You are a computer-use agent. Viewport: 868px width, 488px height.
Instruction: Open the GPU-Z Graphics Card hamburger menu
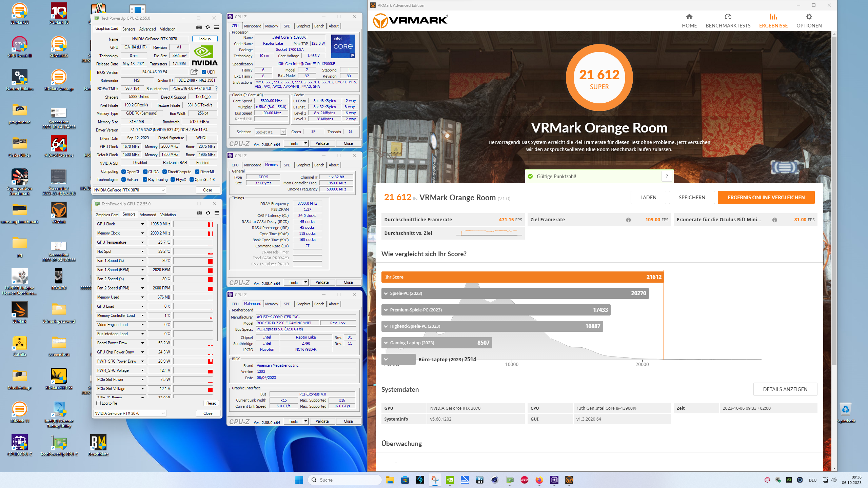click(216, 27)
